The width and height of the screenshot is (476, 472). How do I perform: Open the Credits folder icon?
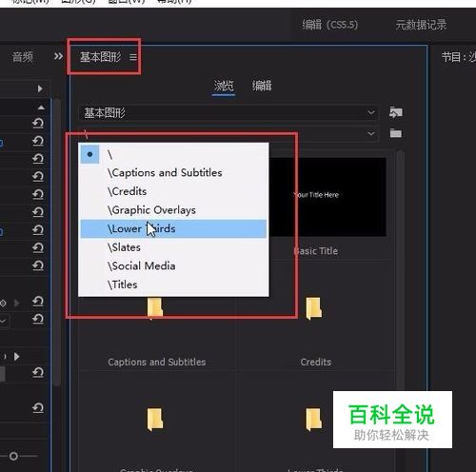tap(314, 307)
